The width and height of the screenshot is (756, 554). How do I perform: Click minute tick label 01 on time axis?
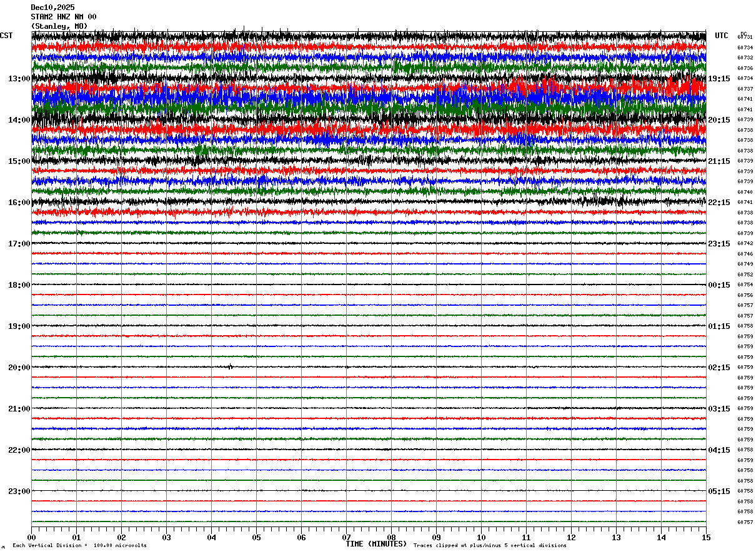pyautogui.click(x=76, y=537)
